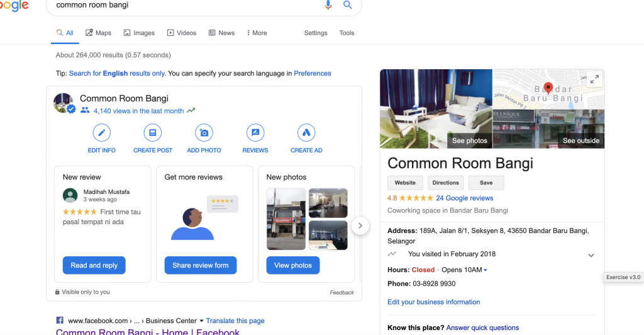Image resolution: width=644 pixels, height=335 pixels.
Task: Open the See photos room thumbnail
Action: (436, 109)
